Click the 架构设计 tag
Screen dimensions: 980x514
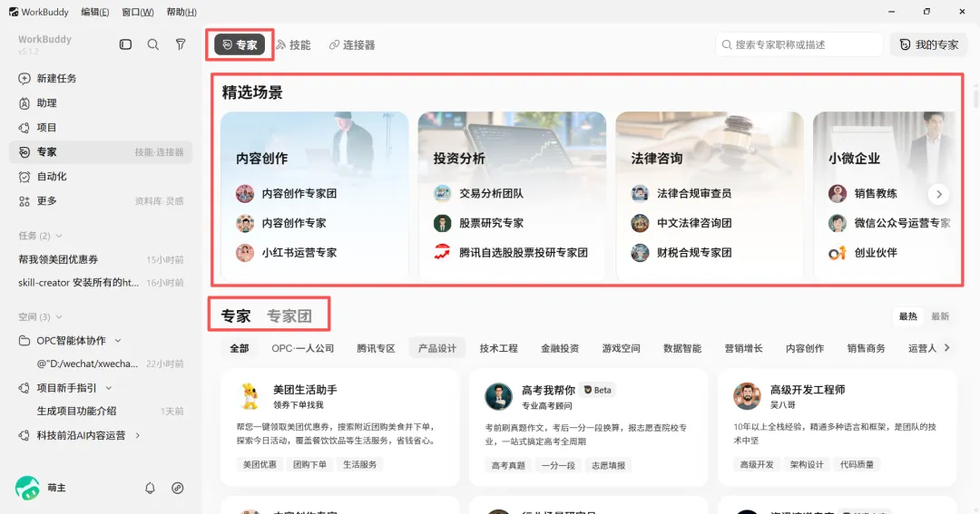coord(807,465)
